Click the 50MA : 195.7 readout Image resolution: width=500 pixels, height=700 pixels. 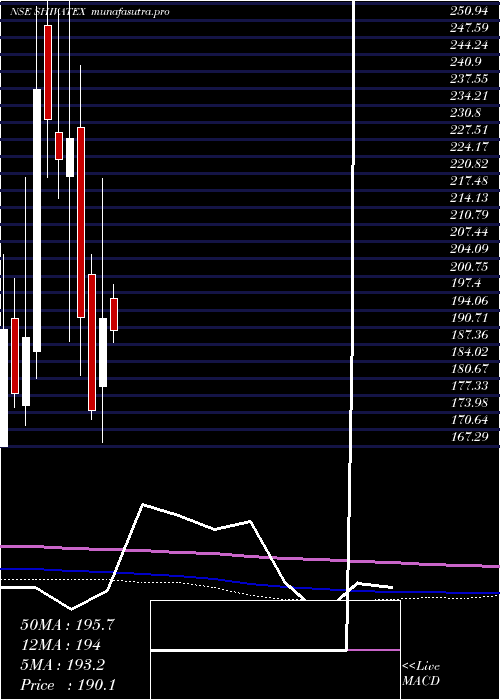point(68,625)
